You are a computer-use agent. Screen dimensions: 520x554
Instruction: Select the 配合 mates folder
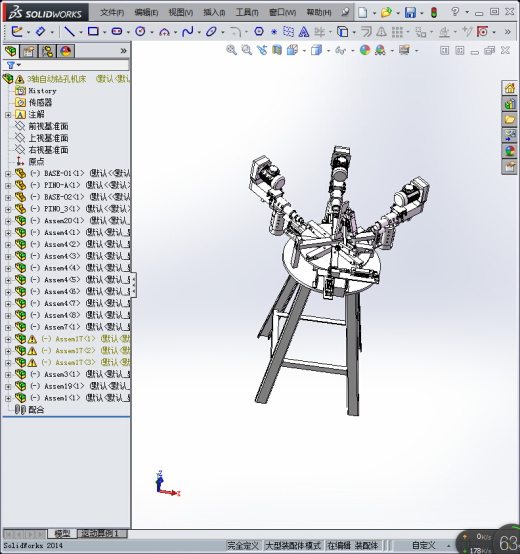point(36,410)
